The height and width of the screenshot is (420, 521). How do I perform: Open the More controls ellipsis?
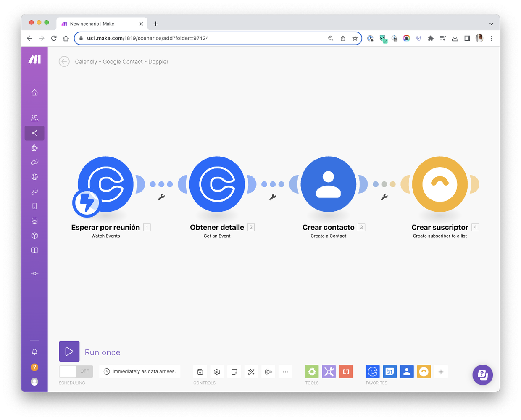[x=285, y=372]
